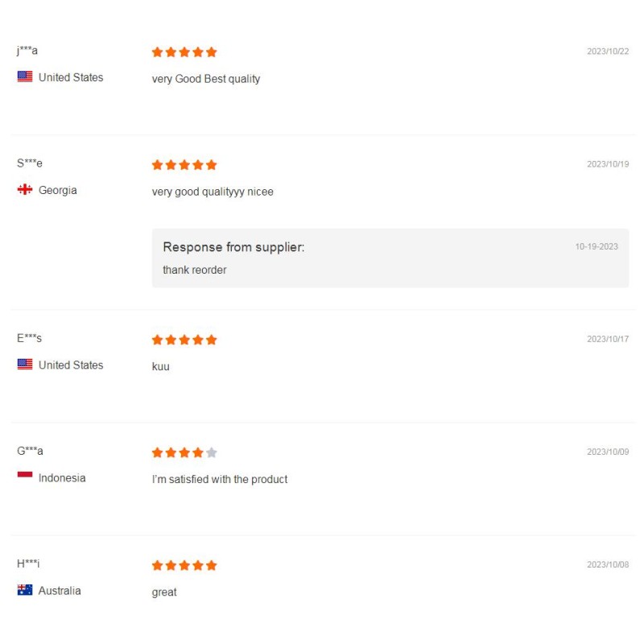Click the review text "great"
The width and height of the screenshot is (644, 644).
(164, 592)
